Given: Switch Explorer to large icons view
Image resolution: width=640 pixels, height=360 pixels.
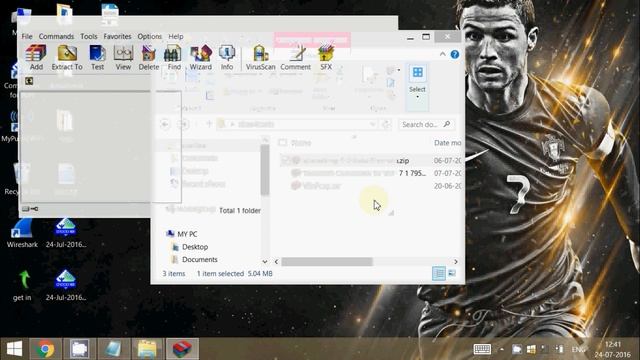Looking at the screenshot, I should (x=452, y=273).
